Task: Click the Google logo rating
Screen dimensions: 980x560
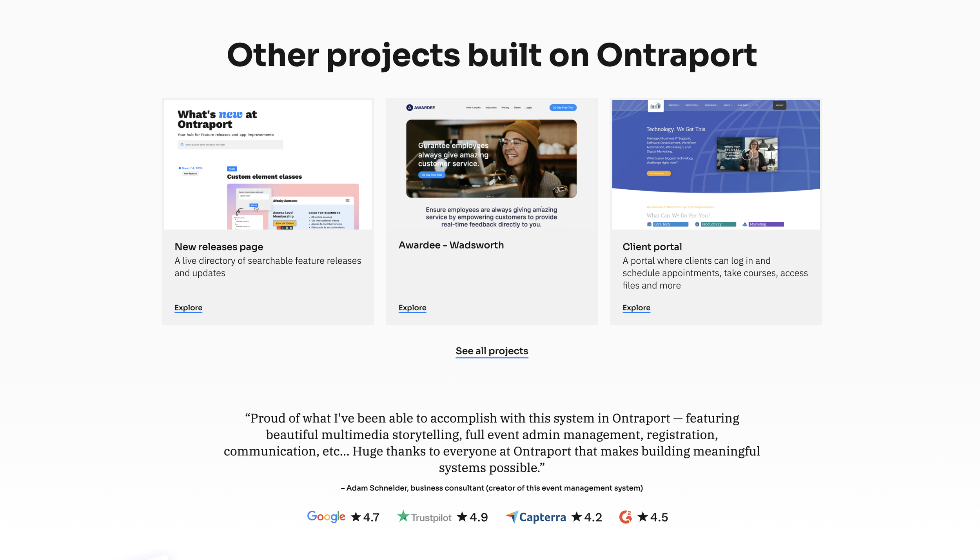Action: [326, 517]
